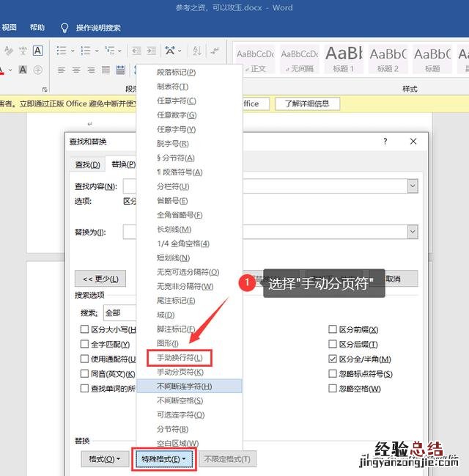The height and width of the screenshot is (476, 469).
Task: Tick the 忽略空格 checkbox
Action: click(x=333, y=388)
